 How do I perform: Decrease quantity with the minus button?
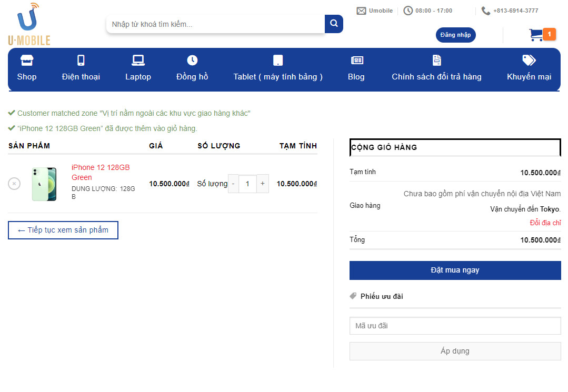coord(233,184)
